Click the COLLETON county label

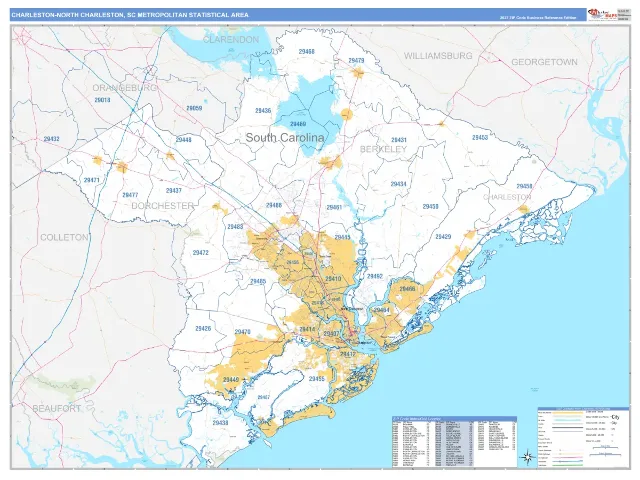[64, 237]
